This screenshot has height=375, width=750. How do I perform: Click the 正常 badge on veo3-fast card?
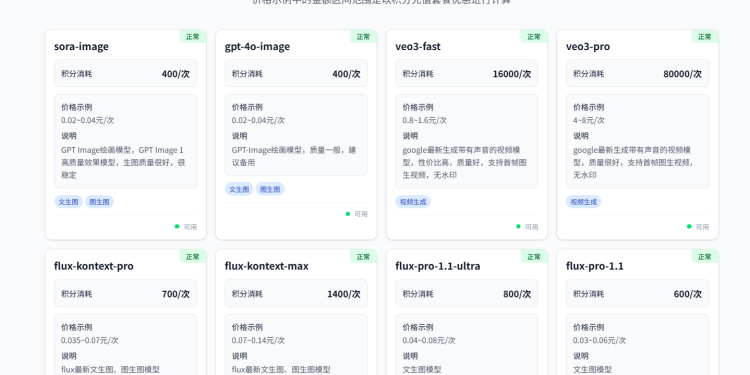click(534, 37)
